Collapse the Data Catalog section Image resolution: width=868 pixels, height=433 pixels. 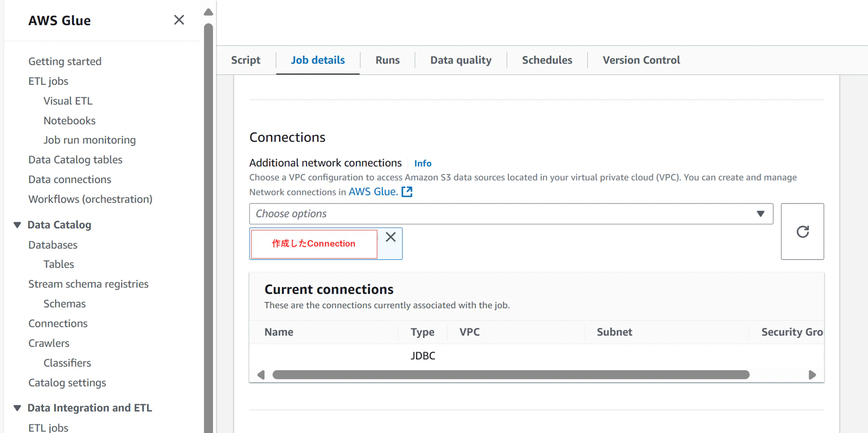pyautogui.click(x=18, y=225)
